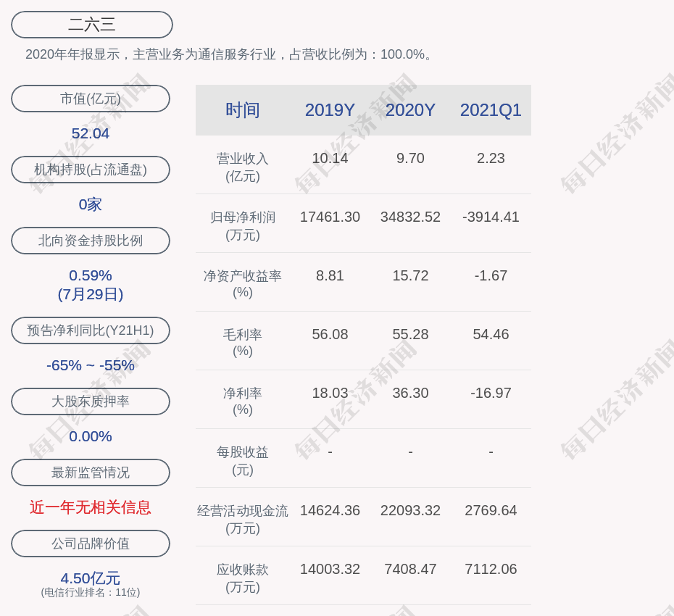
Task: Click the 市值(亿元) label pill
Action: [x=91, y=99]
